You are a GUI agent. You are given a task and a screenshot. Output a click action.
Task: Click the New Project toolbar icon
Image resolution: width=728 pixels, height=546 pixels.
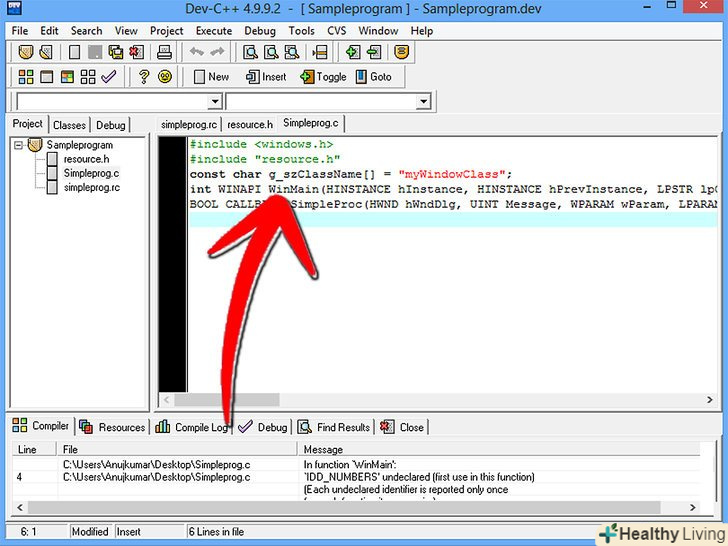pyautogui.click(x=26, y=52)
